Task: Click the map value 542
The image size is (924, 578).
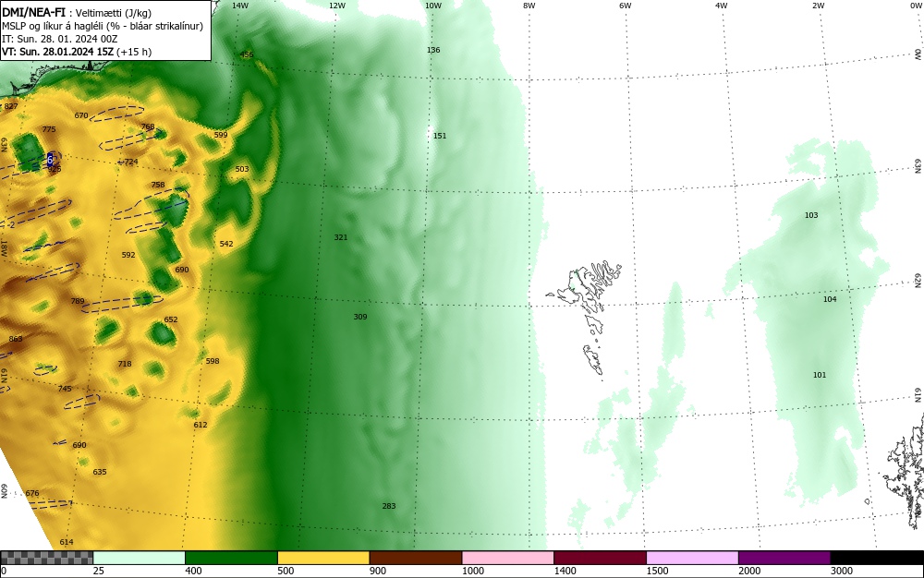Action: tap(226, 244)
